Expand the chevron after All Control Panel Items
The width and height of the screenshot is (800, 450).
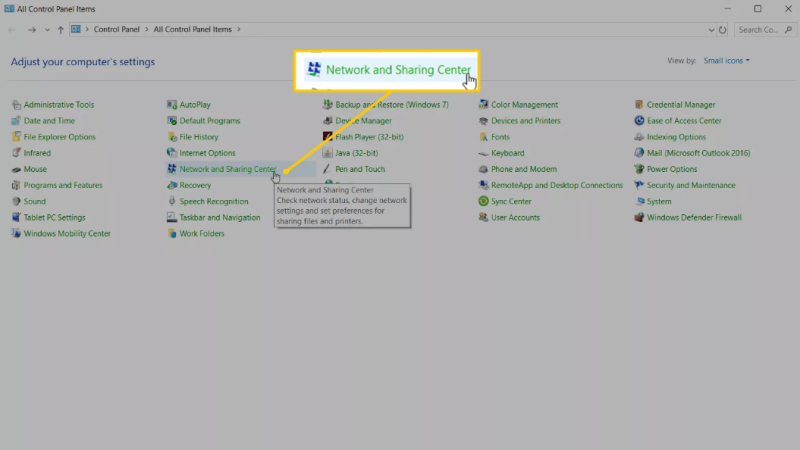(238, 30)
